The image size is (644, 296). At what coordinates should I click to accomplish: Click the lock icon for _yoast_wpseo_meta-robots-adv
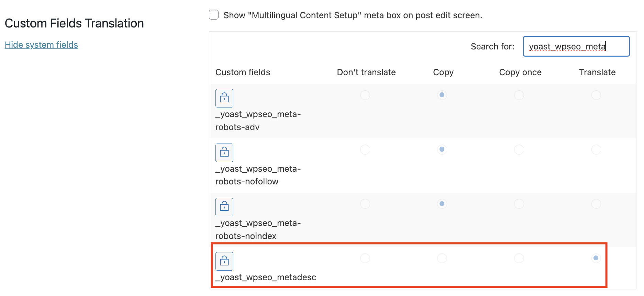click(x=224, y=98)
